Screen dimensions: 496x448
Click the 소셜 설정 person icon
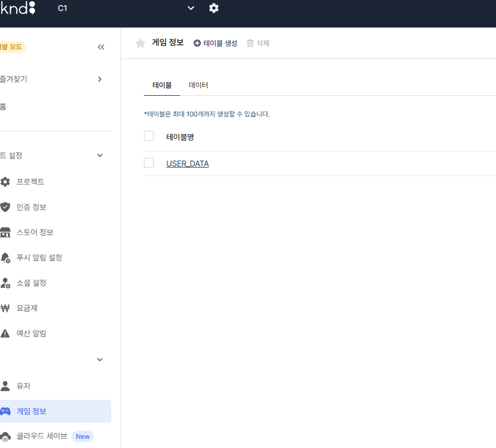pyautogui.click(x=5, y=283)
